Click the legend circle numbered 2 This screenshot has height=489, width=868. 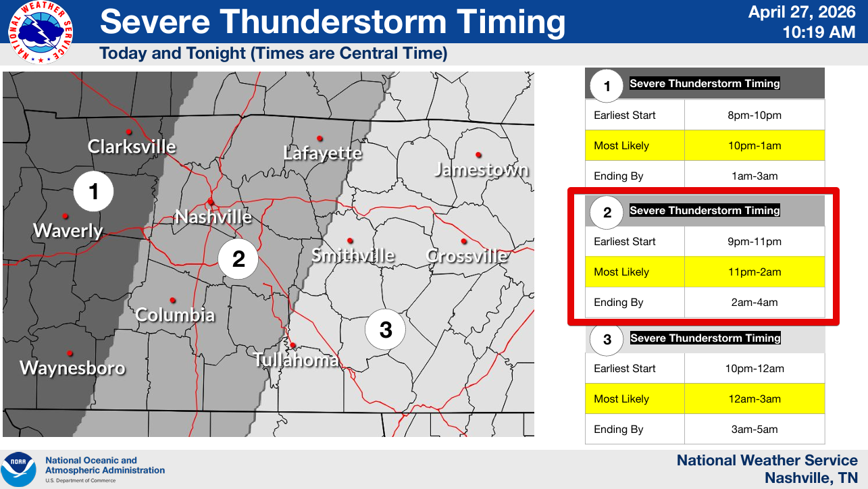[607, 213]
